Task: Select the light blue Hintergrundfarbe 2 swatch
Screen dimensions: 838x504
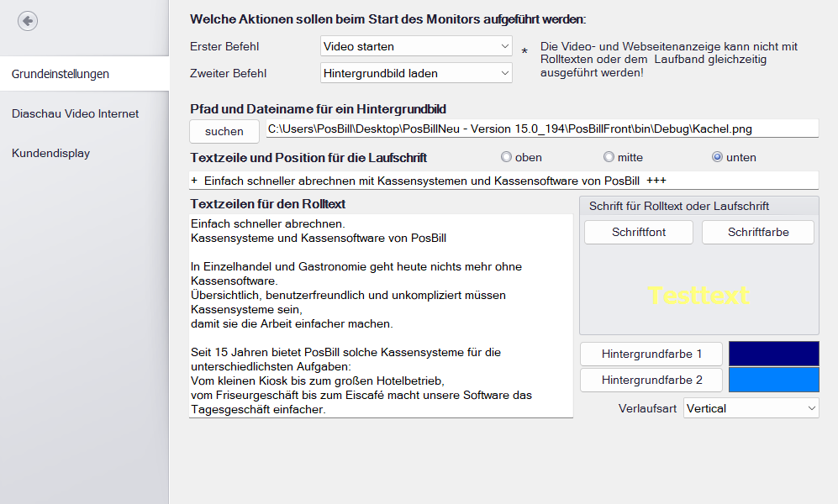Action: pyautogui.click(x=773, y=380)
